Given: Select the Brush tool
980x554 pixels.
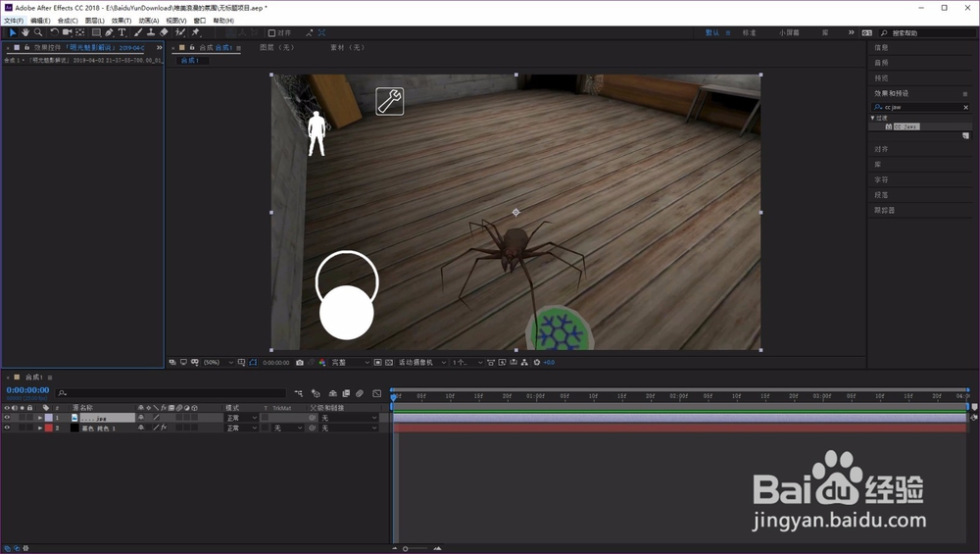Looking at the screenshot, I should point(138,32).
